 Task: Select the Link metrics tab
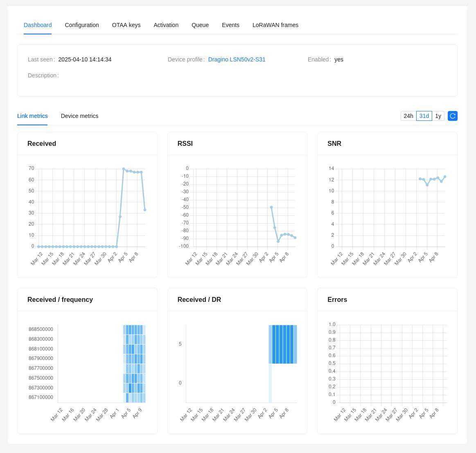pyautogui.click(x=32, y=116)
